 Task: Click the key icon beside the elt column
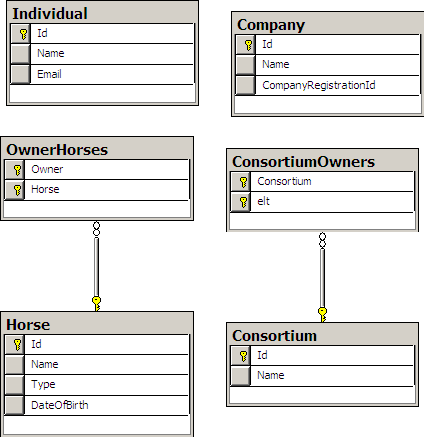(x=243, y=202)
